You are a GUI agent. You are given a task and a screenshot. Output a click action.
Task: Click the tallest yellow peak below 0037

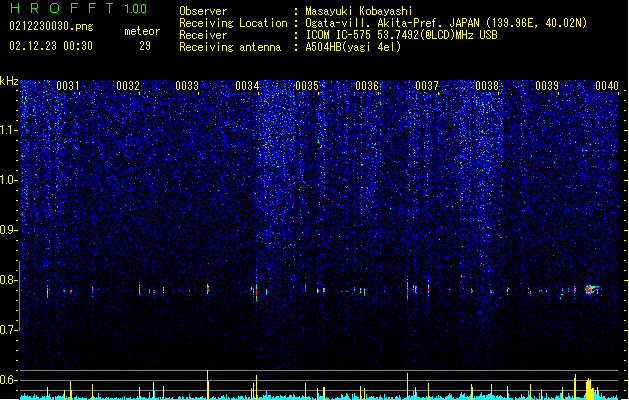point(408,386)
